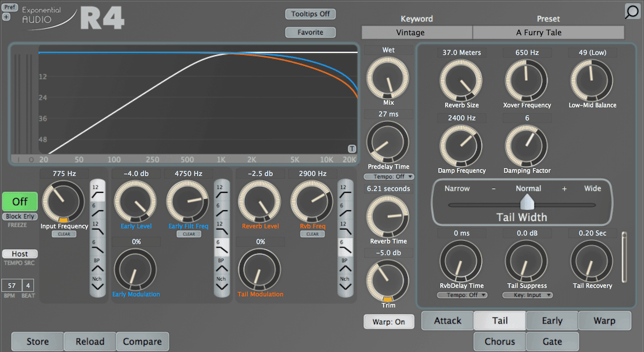The height and width of the screenshot is (352, 644).
Task: Open the Vintage keyword selector
Action: pyautogui.click(x=417, y=33)
